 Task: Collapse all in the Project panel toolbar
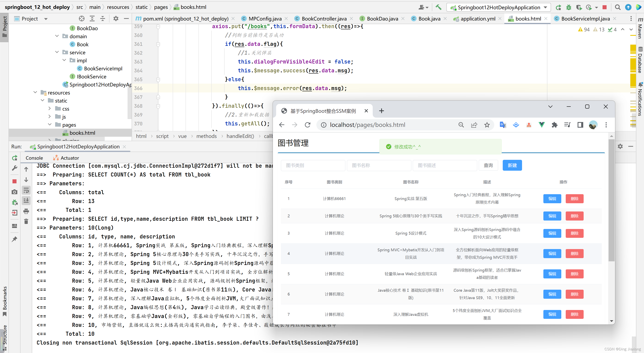102,18
